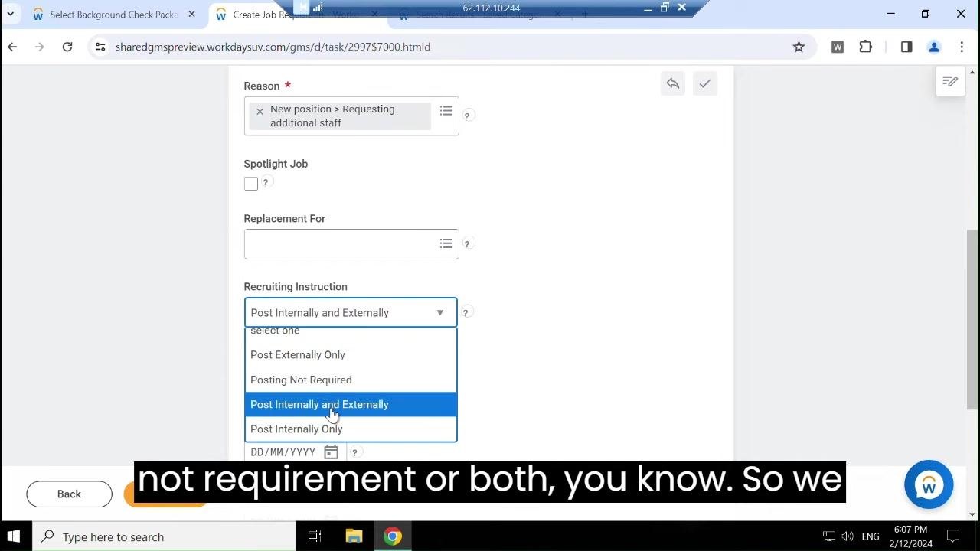Screen dimensions: 980x551
Task: Remove the New position reason selection
Action: click(x=260, y=111)
